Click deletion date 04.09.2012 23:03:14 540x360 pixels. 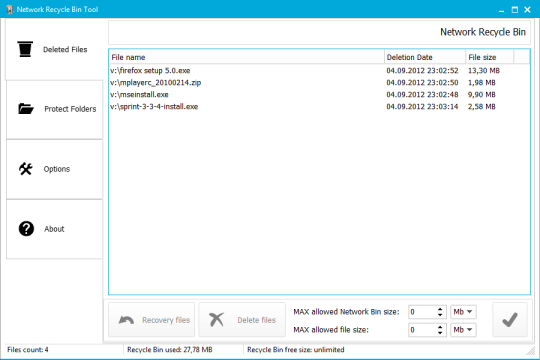(422, 106)
